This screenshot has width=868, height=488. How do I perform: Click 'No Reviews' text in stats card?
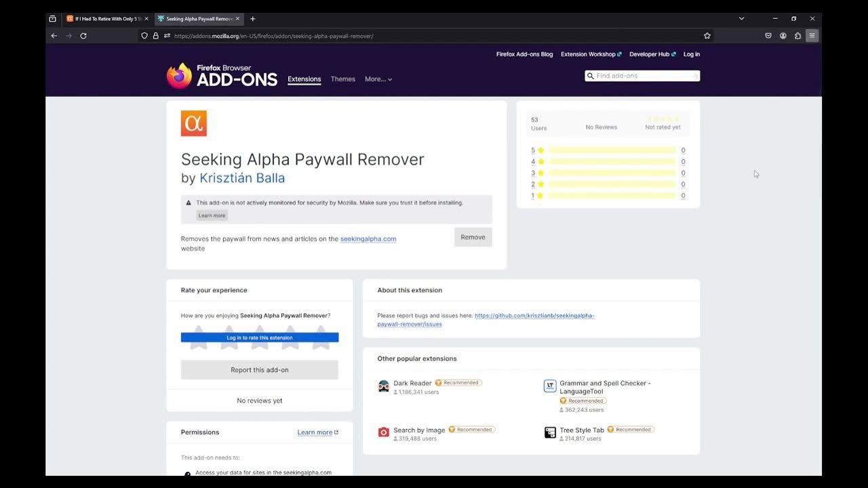(601, 127)
